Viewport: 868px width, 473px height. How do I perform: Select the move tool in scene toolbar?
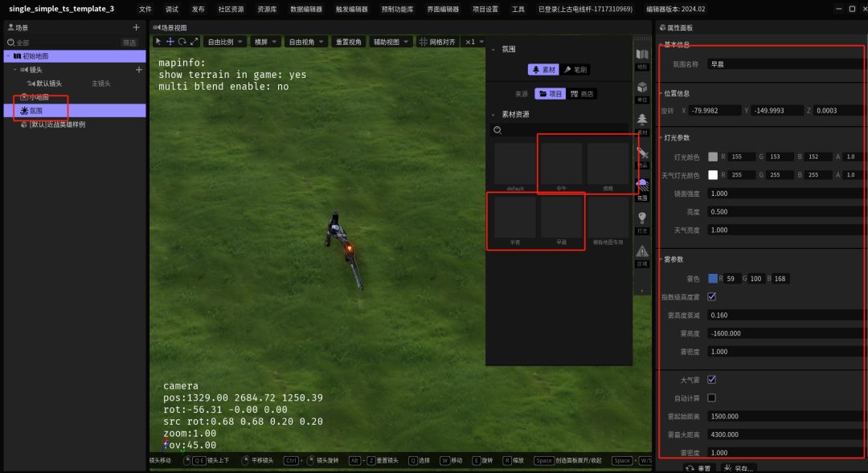[x=170, y=42]
